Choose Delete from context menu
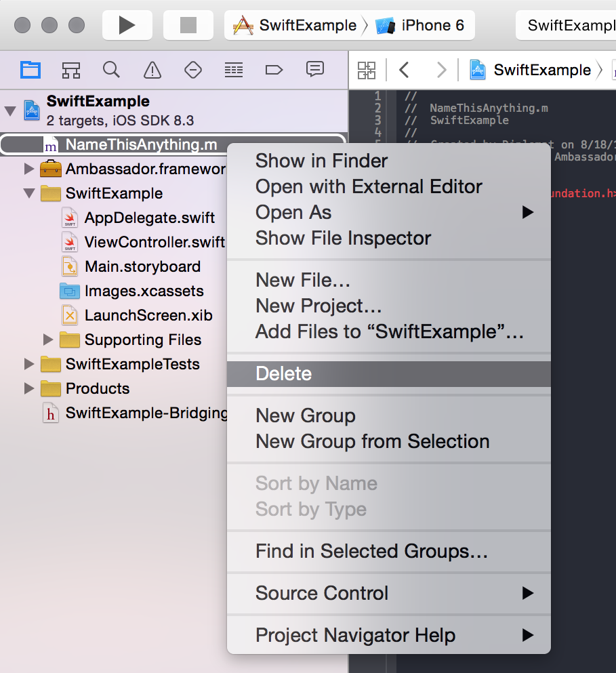The width and height of the screenshot is (616, 673). 389,374
